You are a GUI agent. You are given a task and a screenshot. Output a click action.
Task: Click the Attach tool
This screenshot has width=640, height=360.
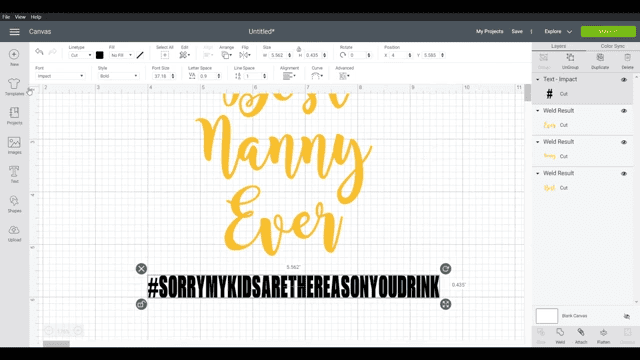click(581, 332)
